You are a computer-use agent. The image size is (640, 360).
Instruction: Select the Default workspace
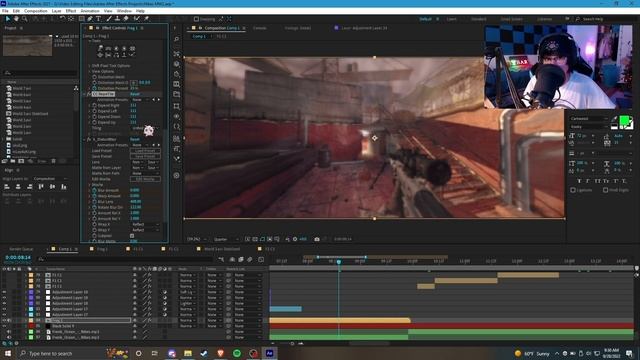(425, 19)
